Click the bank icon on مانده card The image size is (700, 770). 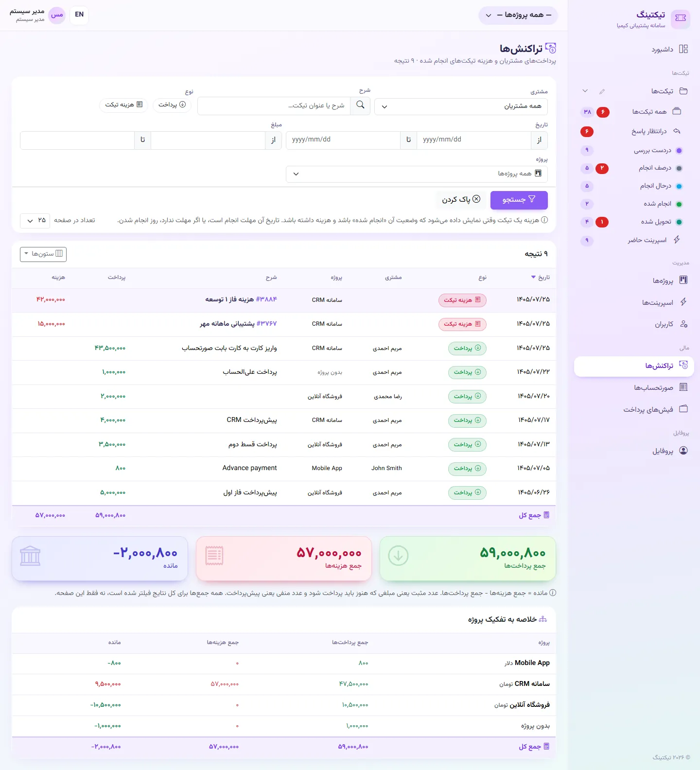(30, 556)
